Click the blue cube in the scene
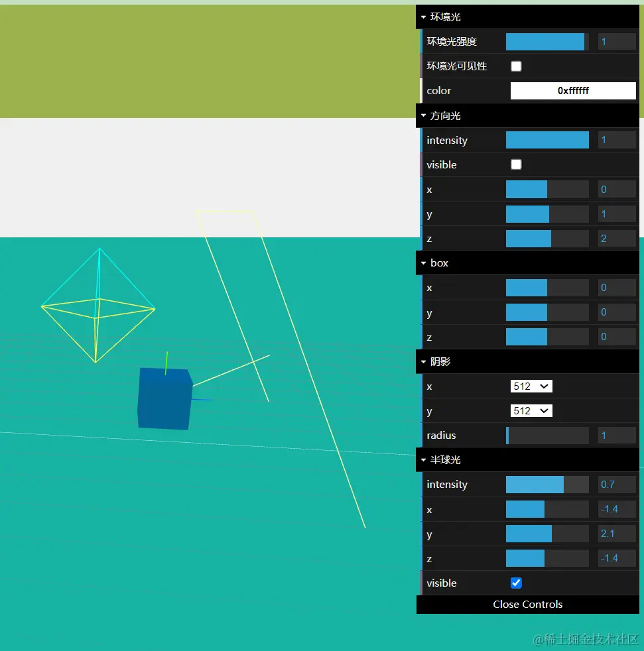Screen dimensions: 644x651 [x=164, y=399]
